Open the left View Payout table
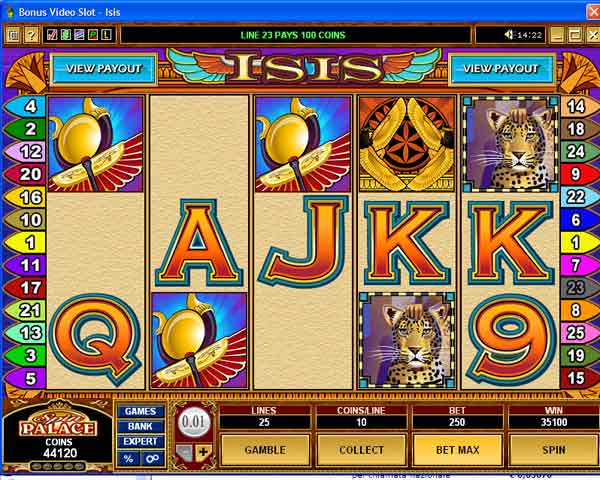Screen dimensions: 600x480 pyautogui.click(x=104, y=69)
